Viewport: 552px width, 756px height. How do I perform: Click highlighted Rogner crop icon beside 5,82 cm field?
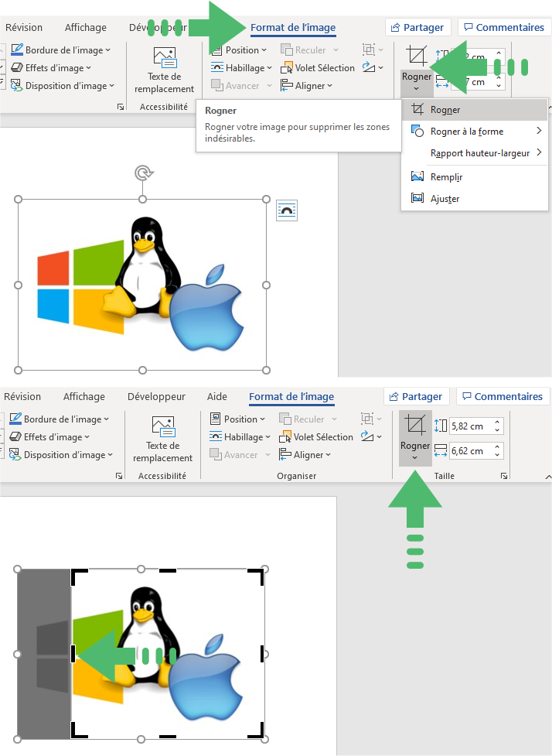point(414,426)
